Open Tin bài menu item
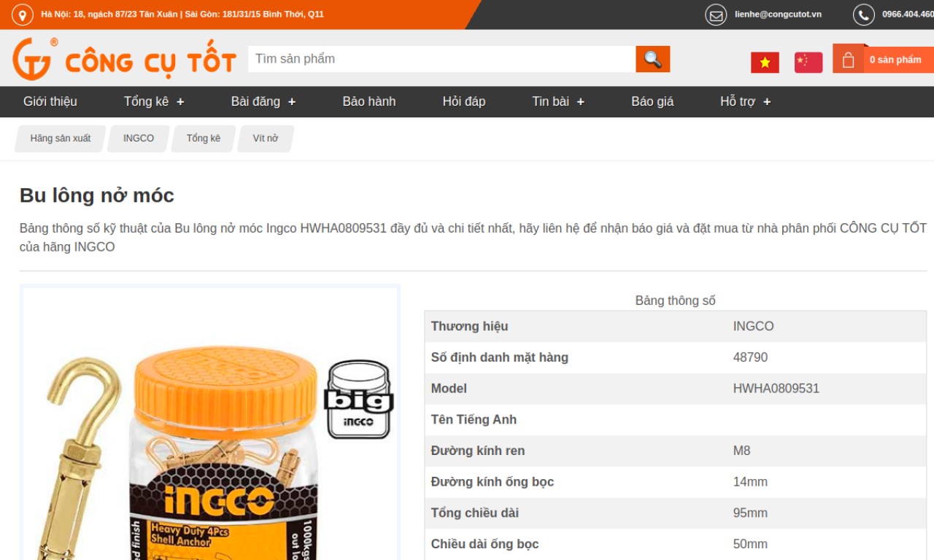This screenshot has width=934, height=560. [x=550, y=101]
